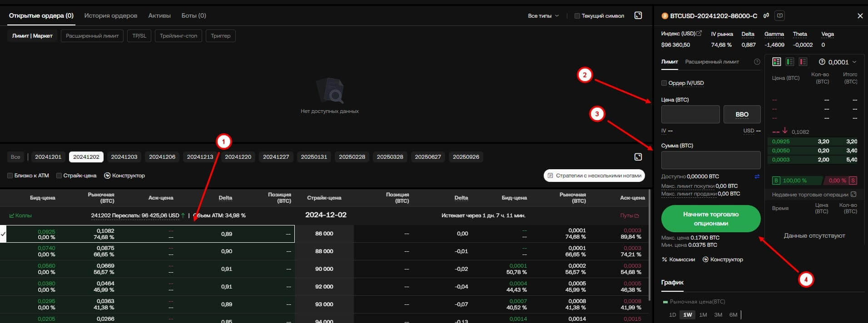868x323 pixels.
Task: Check the Близко к ATM option
Action: pos(10,176)
